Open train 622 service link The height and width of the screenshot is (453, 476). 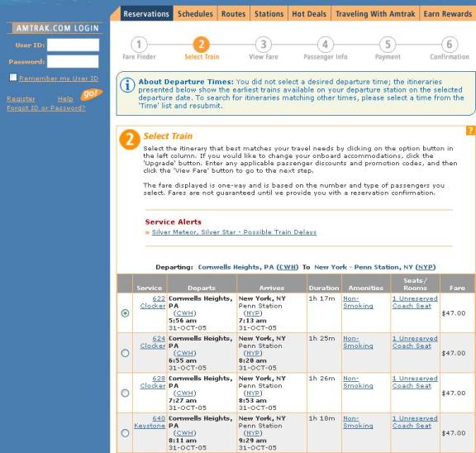click(x=159, y=298)
